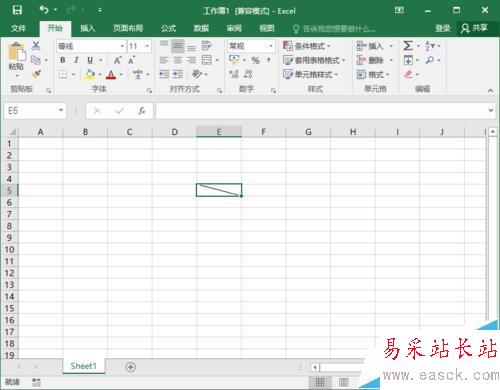Increase the cell indent
Screen dimensions: 500x390
click(178, 74)
